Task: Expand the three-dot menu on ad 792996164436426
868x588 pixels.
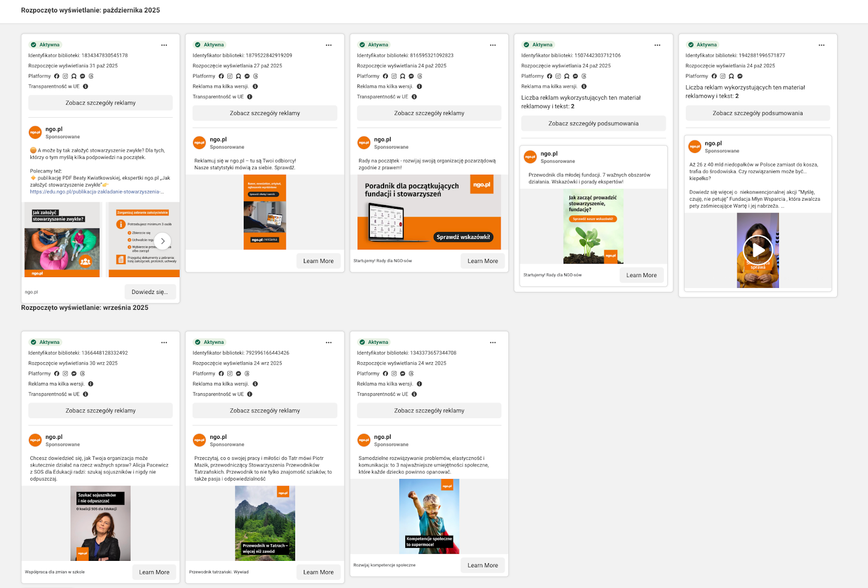Action: (328, 342)
